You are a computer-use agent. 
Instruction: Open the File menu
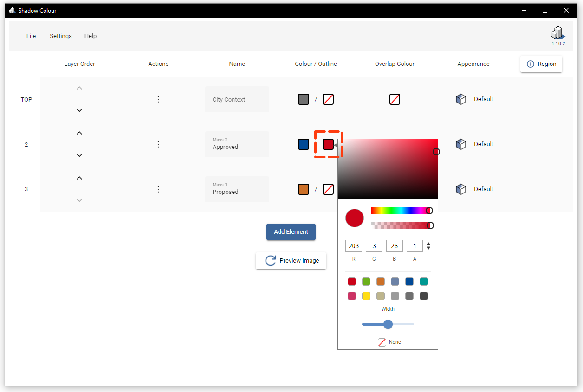(31, 36)
